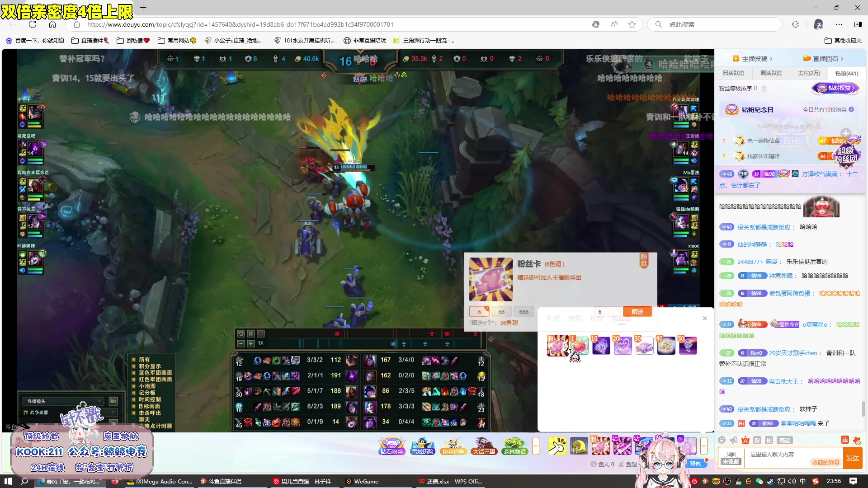Pick the level 40 gift
This screenshot has width=868, height=488.
pyautogui.click(x=666, y=346)
